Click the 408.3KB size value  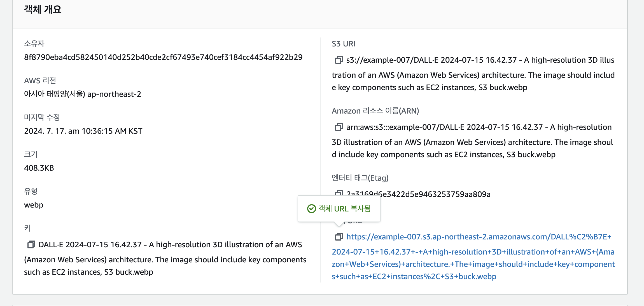[x=39, y=168]
